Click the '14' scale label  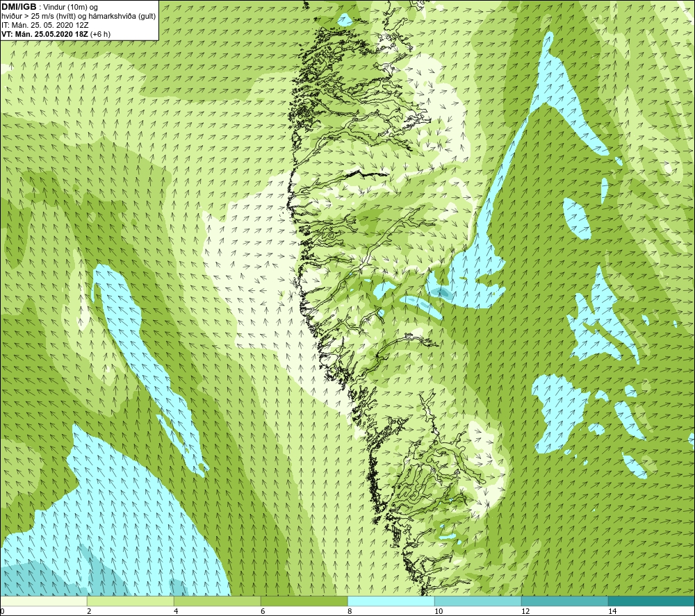pyautogui.click(x=612, y=611)
